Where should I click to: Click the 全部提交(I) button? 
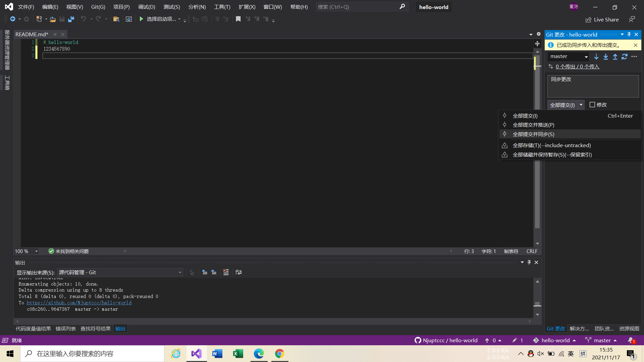562,105
